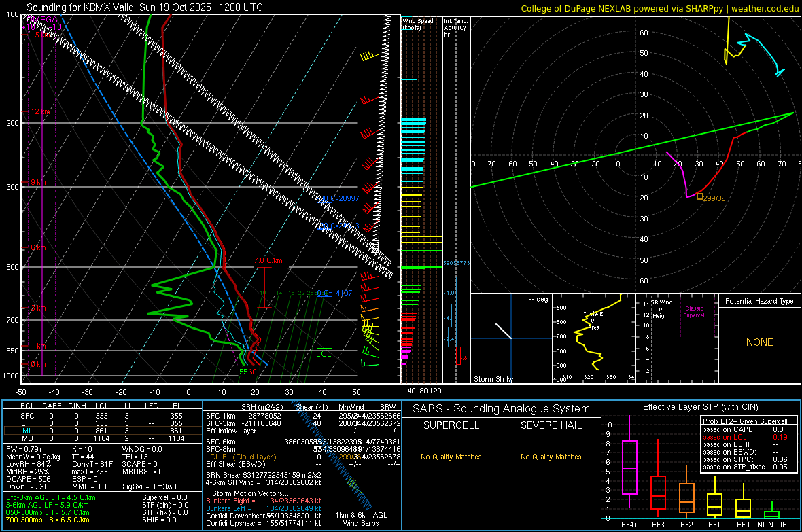Select the NONTOR green box plot
Screen dimensions: 802x532
771,512
